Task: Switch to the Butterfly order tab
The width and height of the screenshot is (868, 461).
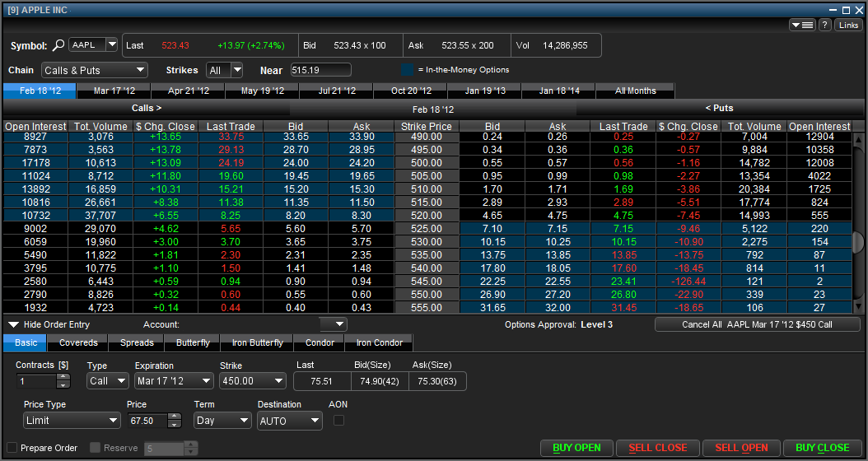Action: 193,342
